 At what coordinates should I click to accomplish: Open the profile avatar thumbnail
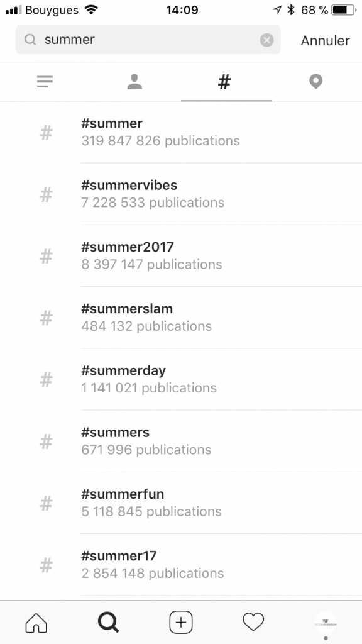(326, 622)
